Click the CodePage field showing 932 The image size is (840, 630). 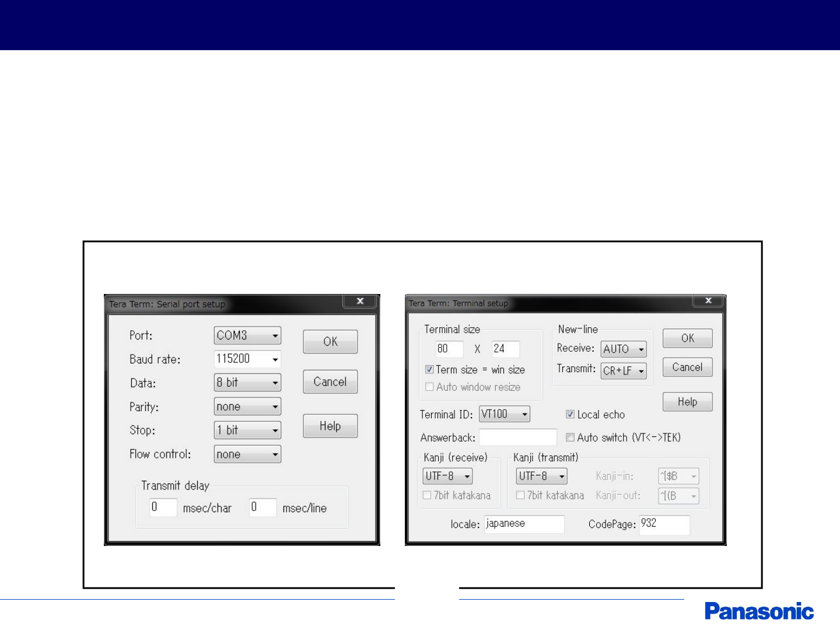pos(664,524)
